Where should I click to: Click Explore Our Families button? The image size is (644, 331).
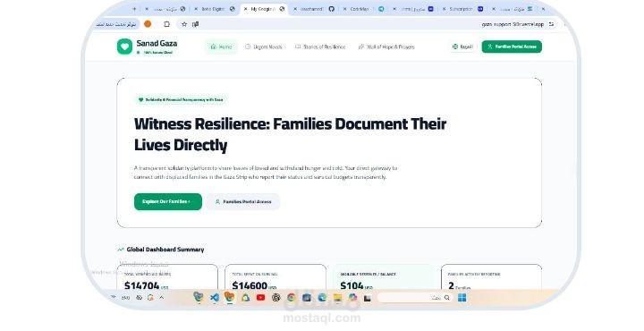point(168,201)
